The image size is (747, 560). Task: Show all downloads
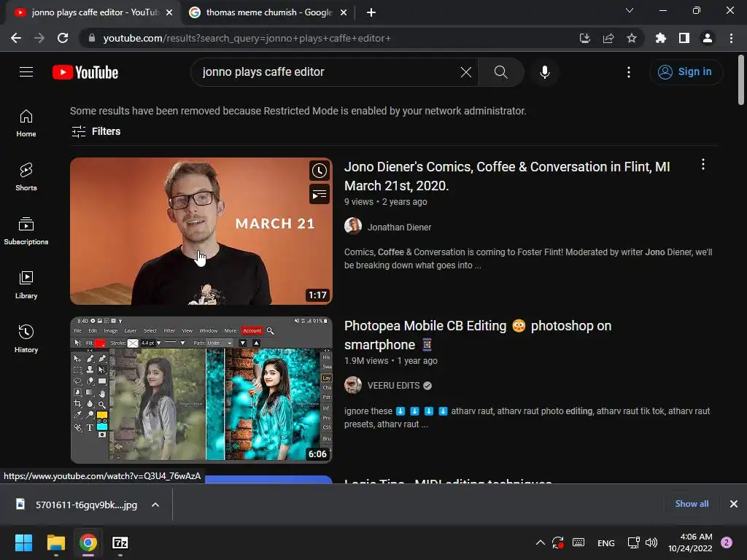[692, 504]
